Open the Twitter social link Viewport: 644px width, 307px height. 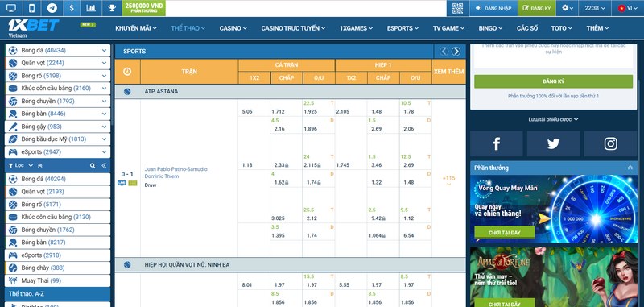pyautogui.click(x=553, y=144)
